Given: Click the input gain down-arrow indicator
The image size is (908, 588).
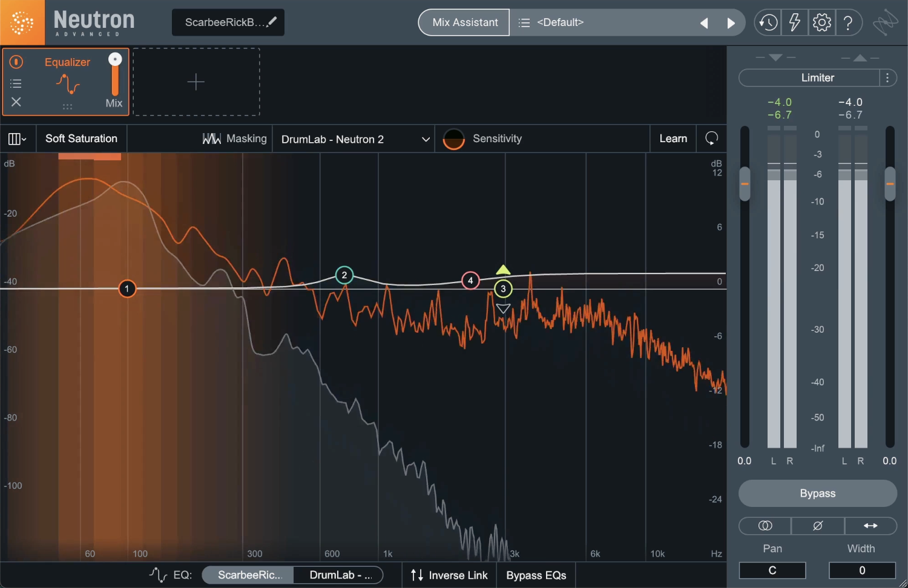Looking at the screenshot, I should click(x=775, y=57).
